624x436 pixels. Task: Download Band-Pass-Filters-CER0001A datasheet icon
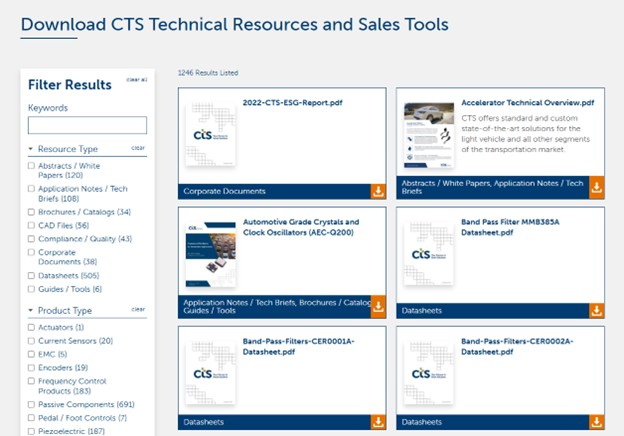(378, 422)
